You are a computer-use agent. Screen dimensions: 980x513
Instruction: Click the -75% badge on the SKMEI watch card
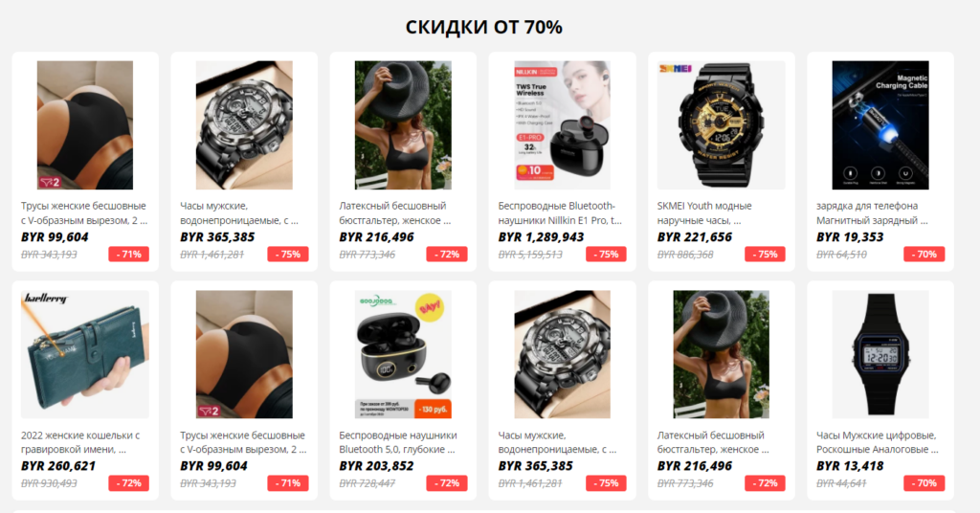tap(765, 255)
